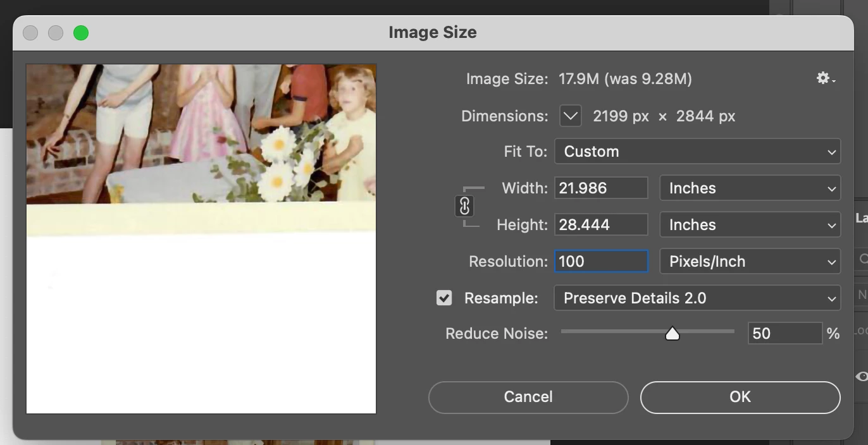Click the green zoom window button
This screenshot has height=445, width=868.
click(x=81, y=33)
